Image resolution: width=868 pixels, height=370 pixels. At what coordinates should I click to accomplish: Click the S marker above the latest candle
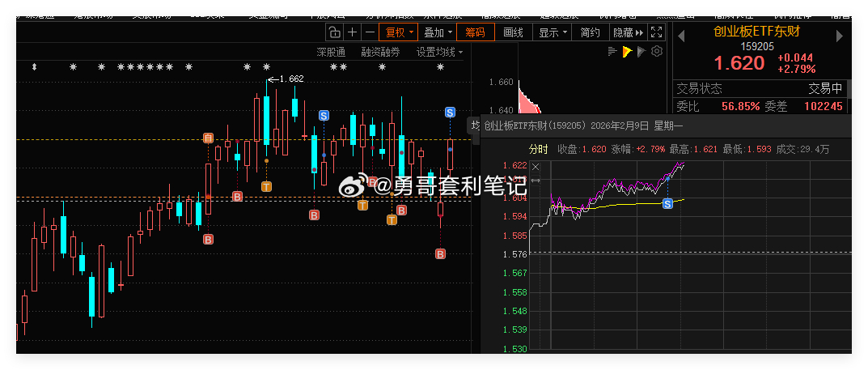450,113
